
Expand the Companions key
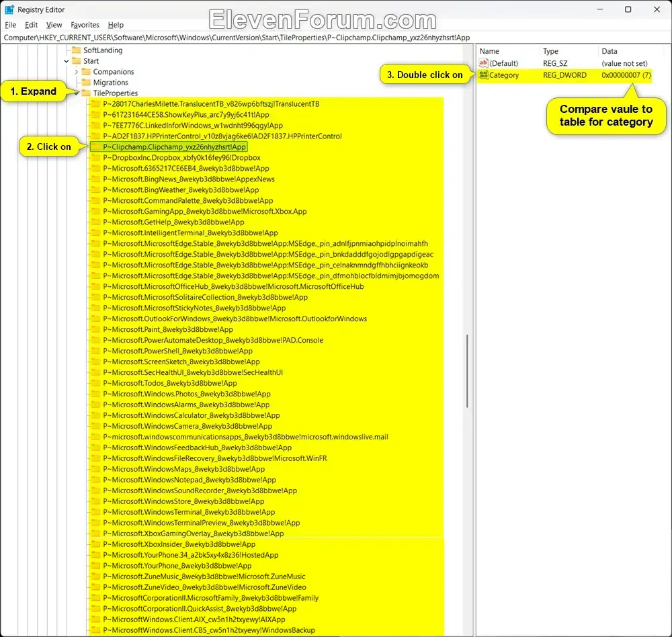77,72
